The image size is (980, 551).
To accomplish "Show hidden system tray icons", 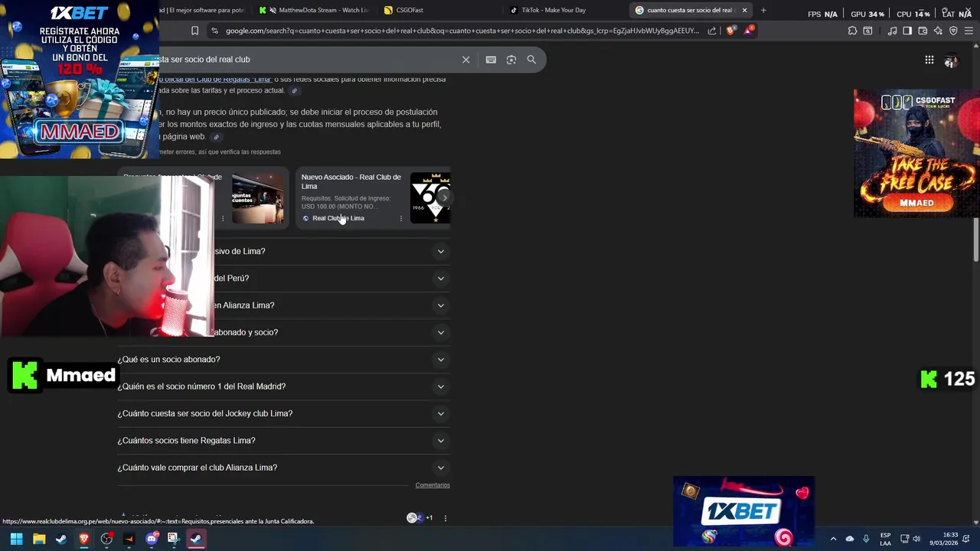I will point(833,539).
